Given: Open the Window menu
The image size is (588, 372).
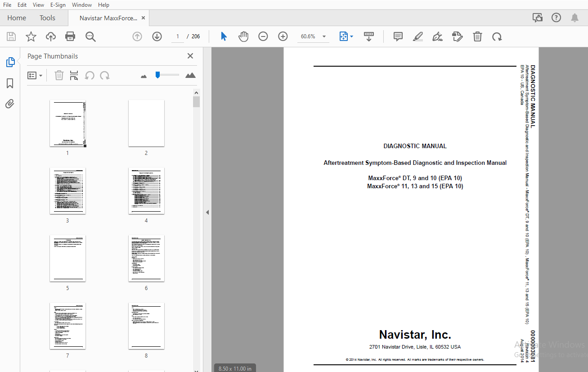Looking at the screenshot, I should 82,5.
